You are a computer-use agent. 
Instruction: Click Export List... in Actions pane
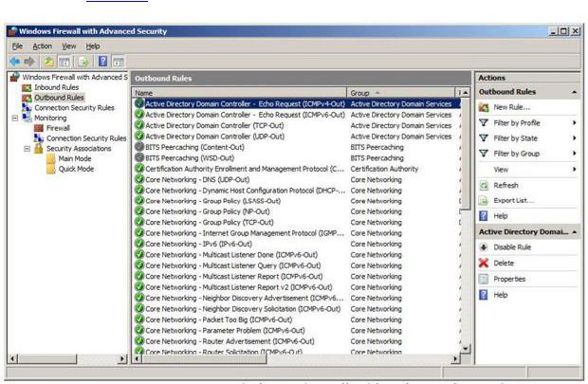point(513,201)
